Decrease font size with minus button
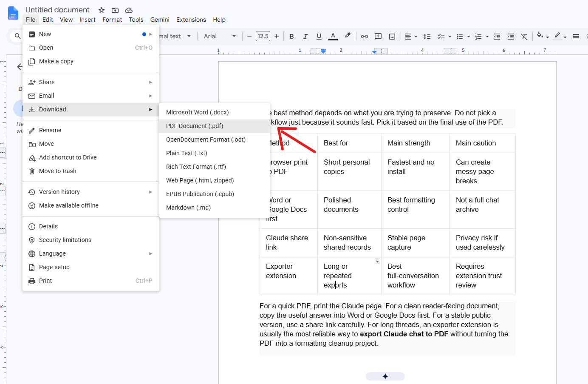 249,36
